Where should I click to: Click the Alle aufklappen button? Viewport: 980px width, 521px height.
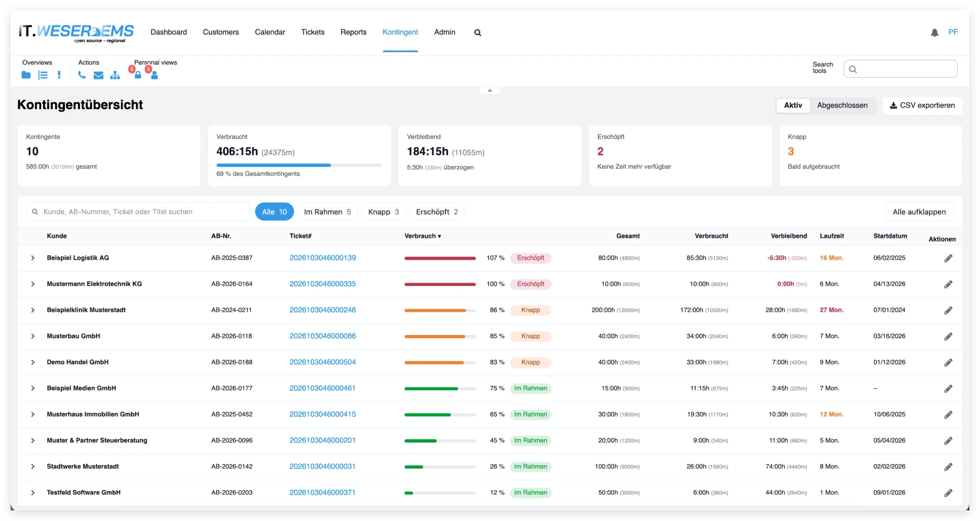coord(919,212)
